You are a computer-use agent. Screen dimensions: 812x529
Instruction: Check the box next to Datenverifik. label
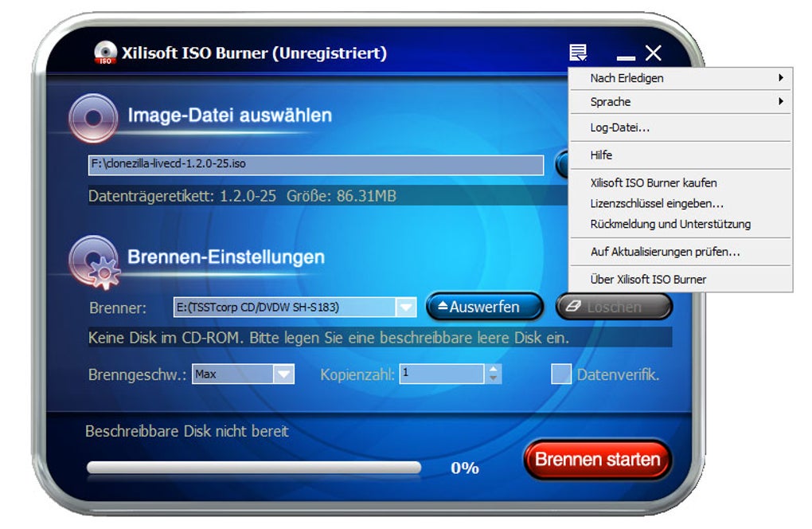(x=561, y=374)
